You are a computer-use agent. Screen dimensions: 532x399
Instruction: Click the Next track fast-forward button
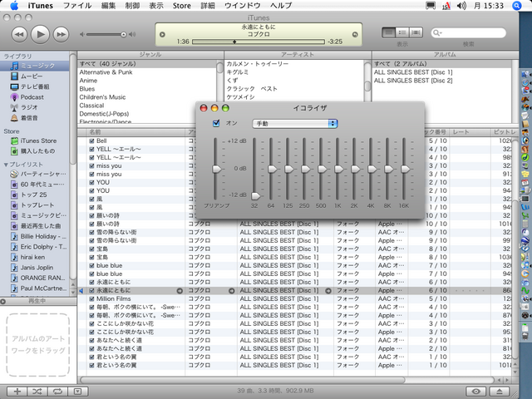(62, 34)
